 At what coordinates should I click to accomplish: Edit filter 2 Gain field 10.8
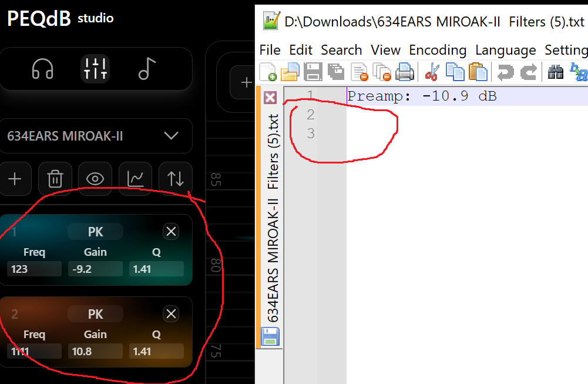click(95, 351)
